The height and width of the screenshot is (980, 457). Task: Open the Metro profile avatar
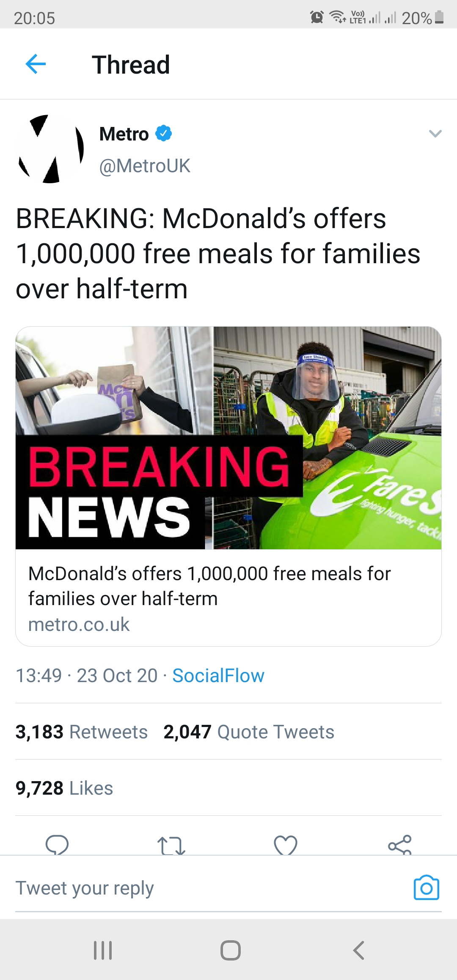pyautogui.click(x=51, y=149)
